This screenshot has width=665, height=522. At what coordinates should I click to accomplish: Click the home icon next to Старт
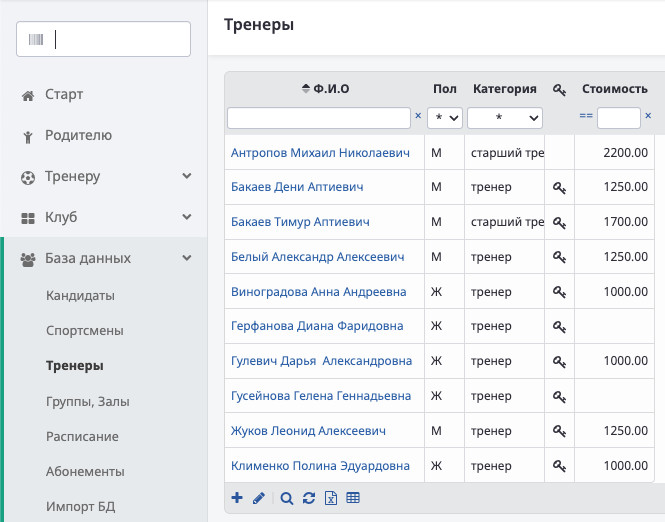tap(28, 96)
